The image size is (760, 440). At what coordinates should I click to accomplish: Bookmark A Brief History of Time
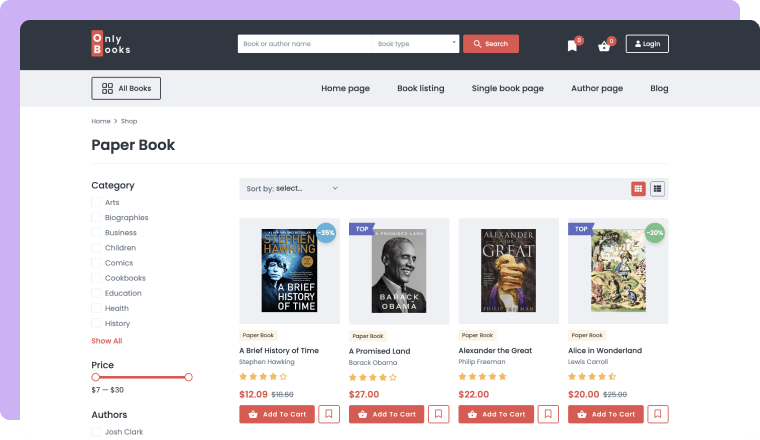point(329,414)
